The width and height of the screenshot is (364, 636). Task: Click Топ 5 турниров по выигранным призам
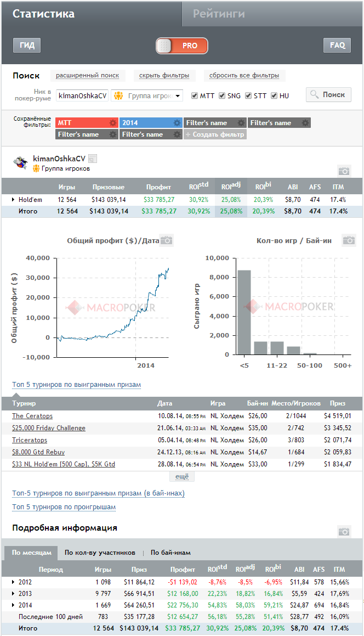(x=77, y=385)
